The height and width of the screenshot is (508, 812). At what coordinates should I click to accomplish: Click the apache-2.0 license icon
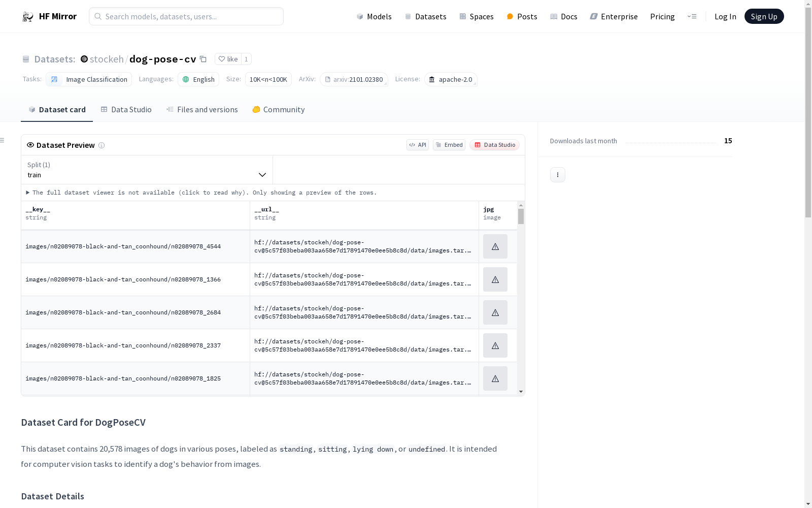432,79
